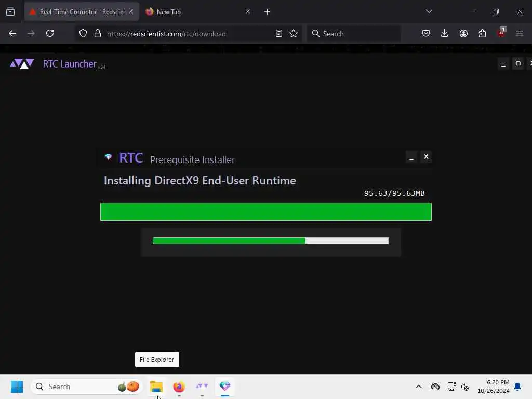Viewport: 532px width, 399px height.
Task: Close the Real-Time Corruptor tab
Action: (131, 12)
